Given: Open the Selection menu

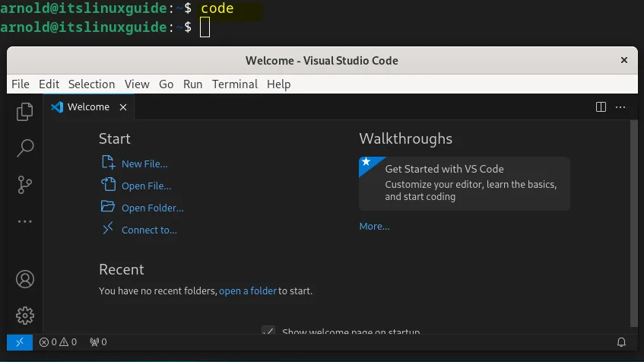Looking at the screenshot, I should click(x=91, y=84).
